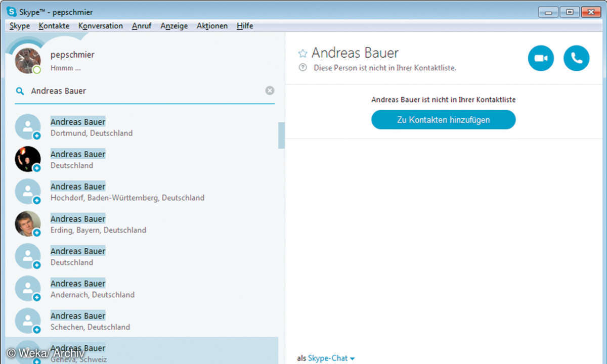Open the Anzeige menu

pyautogui.click(x=174, y=26)
